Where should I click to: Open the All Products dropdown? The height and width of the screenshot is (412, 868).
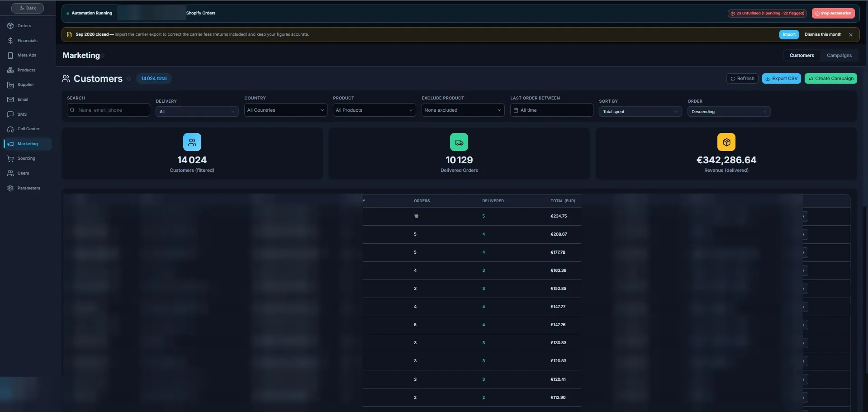tap(375, 110)
